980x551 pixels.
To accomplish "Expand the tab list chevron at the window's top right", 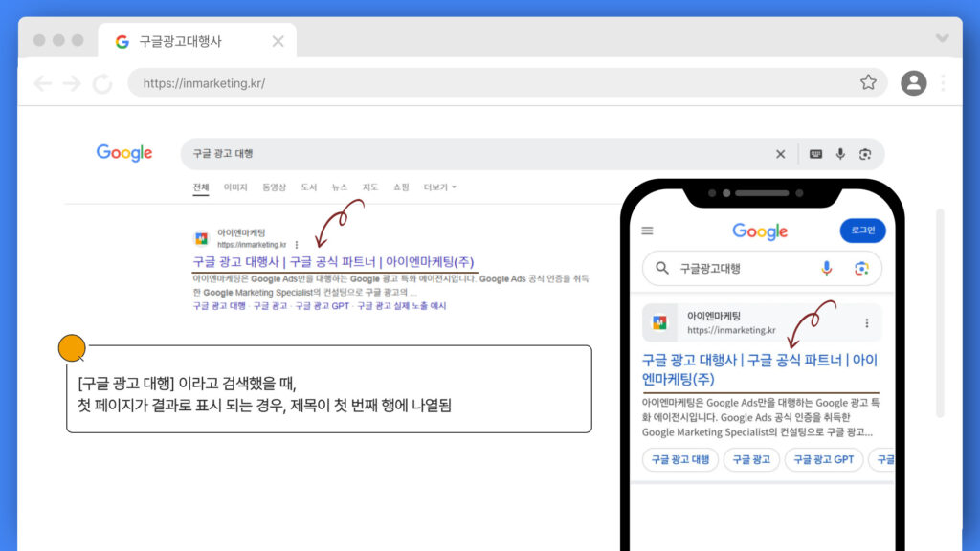I will click(x=942, y=38).
